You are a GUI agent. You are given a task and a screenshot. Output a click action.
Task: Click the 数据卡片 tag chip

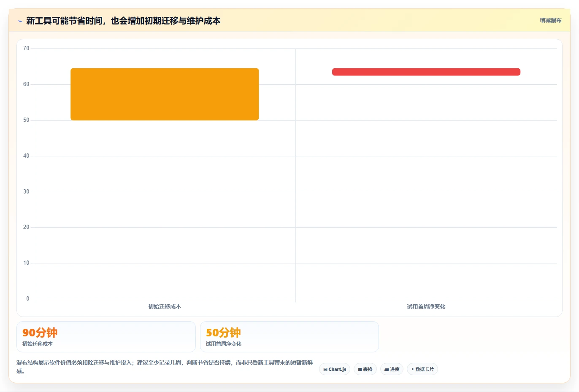[x=422, y=369]
